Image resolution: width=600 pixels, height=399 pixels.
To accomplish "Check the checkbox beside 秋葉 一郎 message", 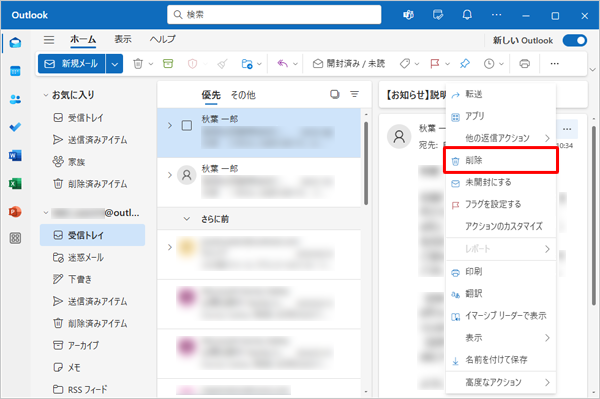I will 187,125.
